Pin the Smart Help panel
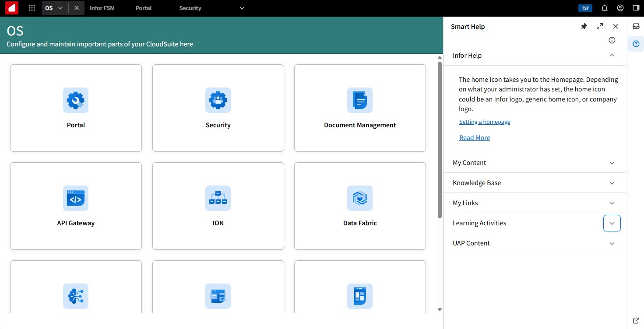Screen dimensions: 644x329 point(584,26)
